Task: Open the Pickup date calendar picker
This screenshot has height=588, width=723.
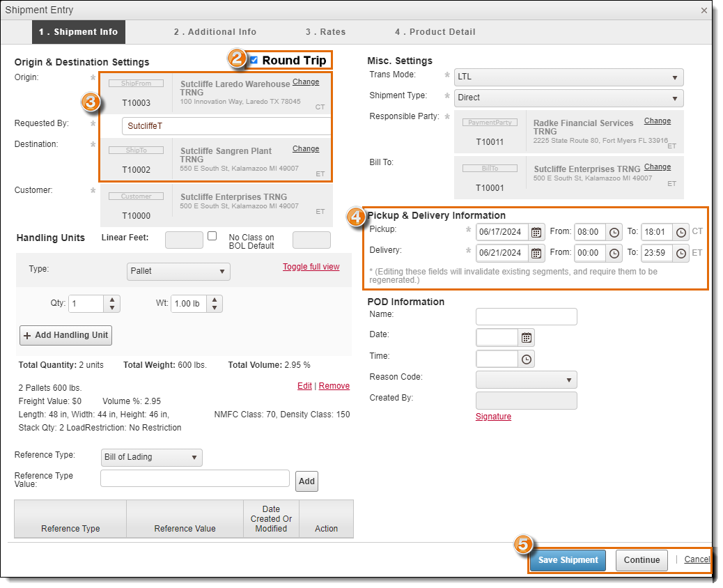Action: [x=536, y=233]
